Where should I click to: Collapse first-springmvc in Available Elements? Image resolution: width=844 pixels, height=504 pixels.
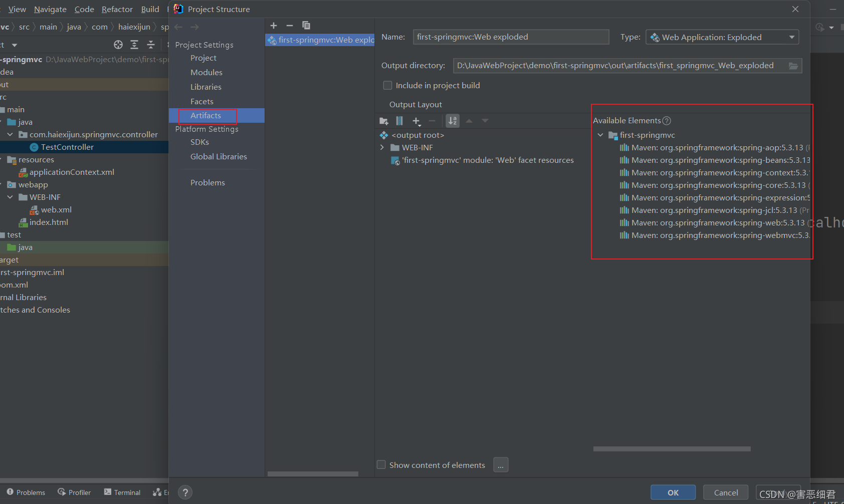click(600, 135)
